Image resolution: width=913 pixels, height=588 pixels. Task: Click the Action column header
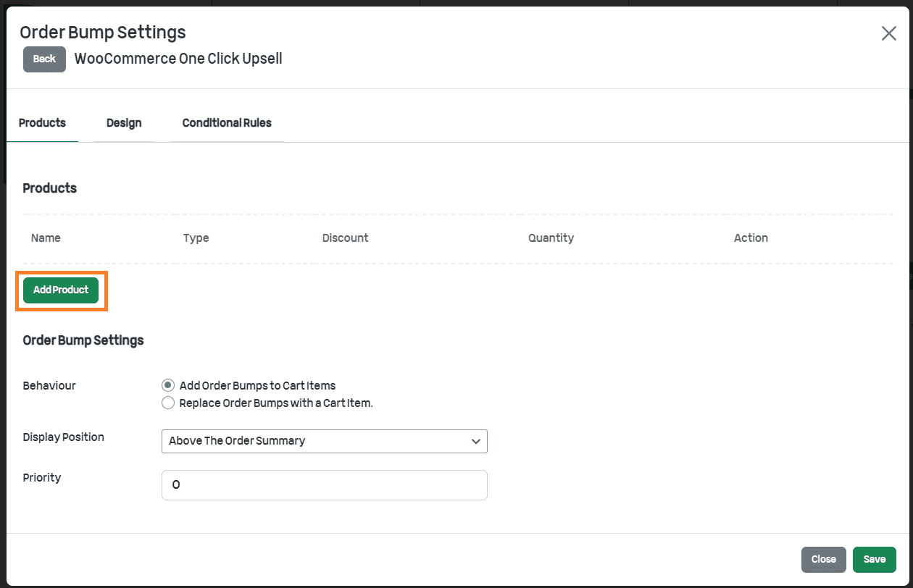pos(751,238)
